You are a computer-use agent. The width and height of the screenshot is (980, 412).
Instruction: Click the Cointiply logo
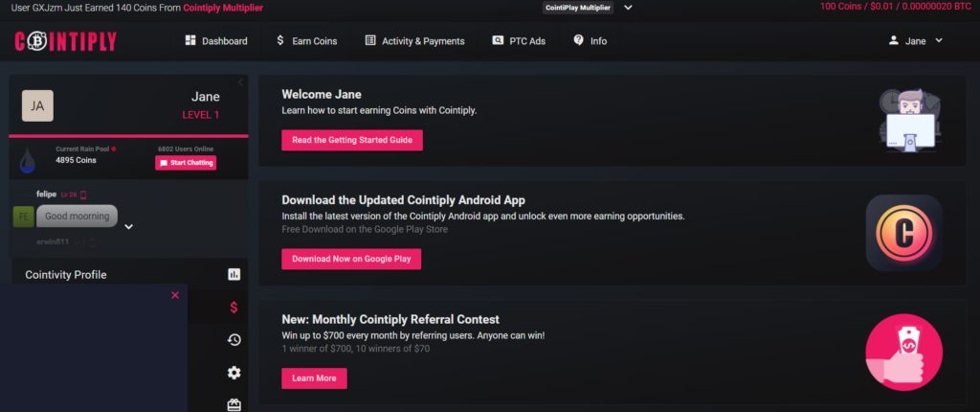(x=66, y=41)
